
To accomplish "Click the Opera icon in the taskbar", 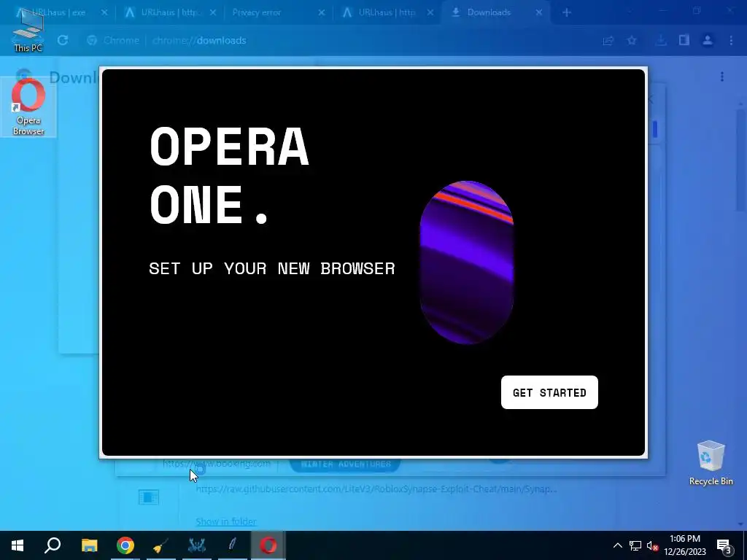I will pos(268,545).
